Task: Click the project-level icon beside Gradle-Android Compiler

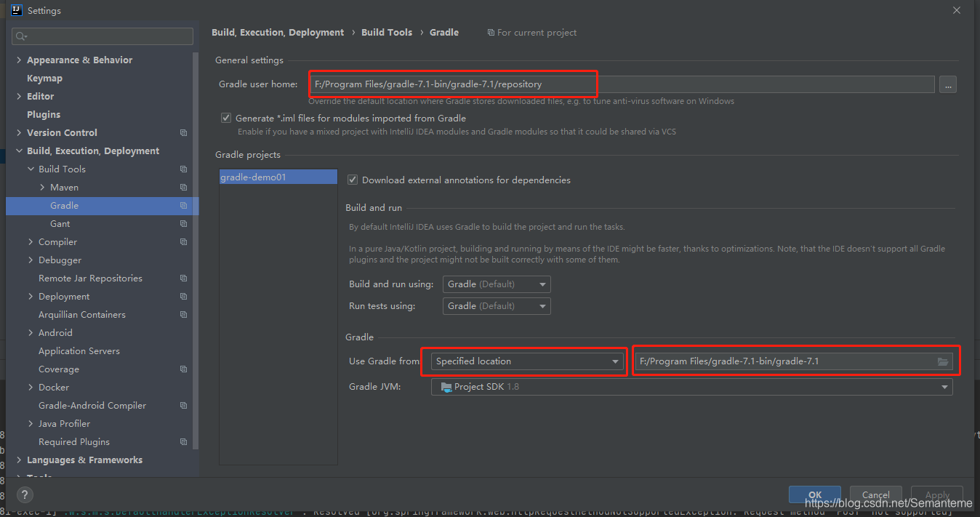Action: [183, 406]
